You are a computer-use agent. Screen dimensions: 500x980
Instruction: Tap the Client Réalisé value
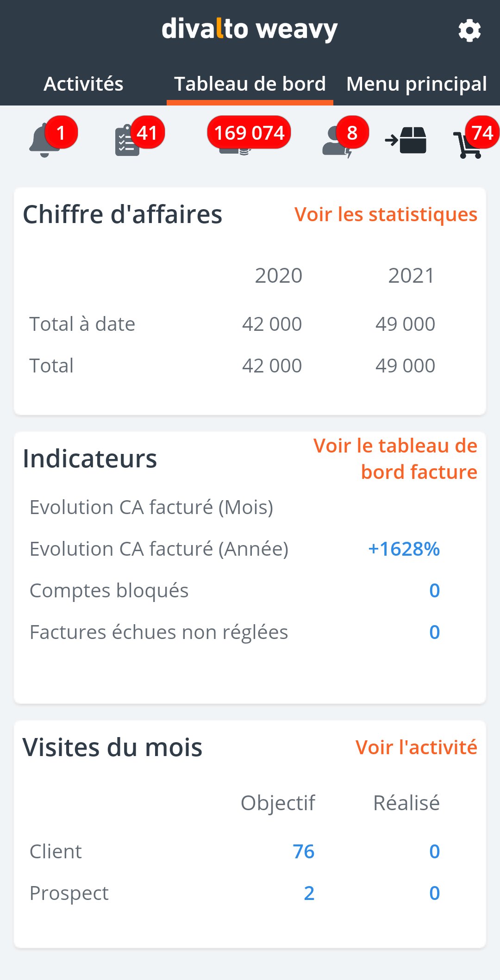click(434, 851)
